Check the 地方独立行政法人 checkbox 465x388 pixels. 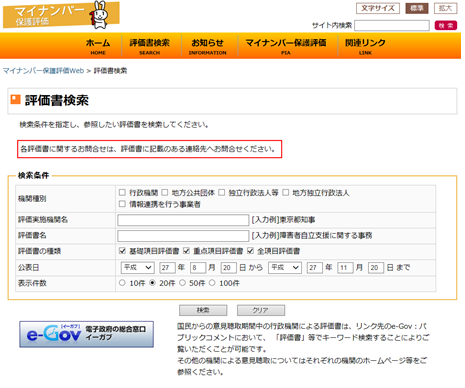point(286,192)
